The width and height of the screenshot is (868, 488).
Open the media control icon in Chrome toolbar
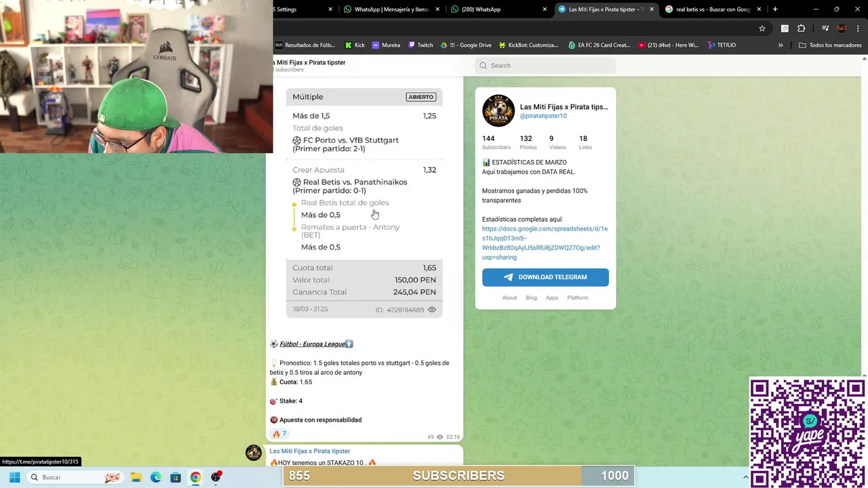click(825, 28)
